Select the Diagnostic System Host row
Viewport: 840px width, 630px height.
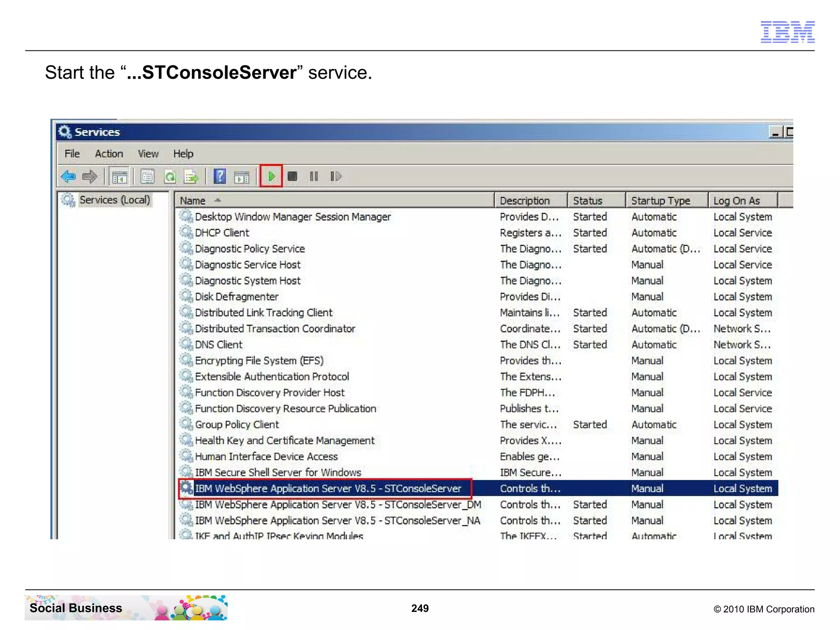(478, 281)
